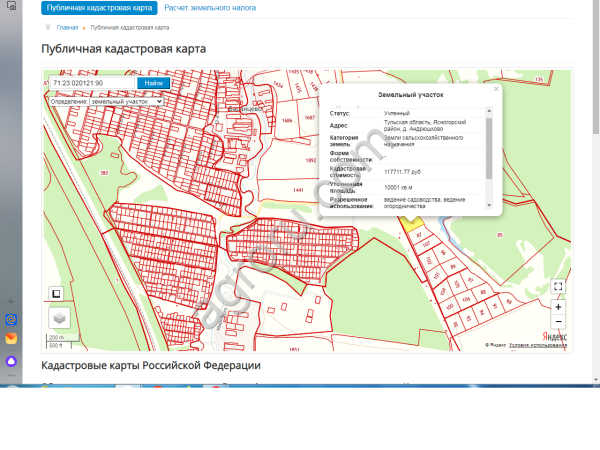Follow the Главная breadcrumb link
Image resolution: width=600 pixels, height=450 pixels.
[x=67, y=27]
